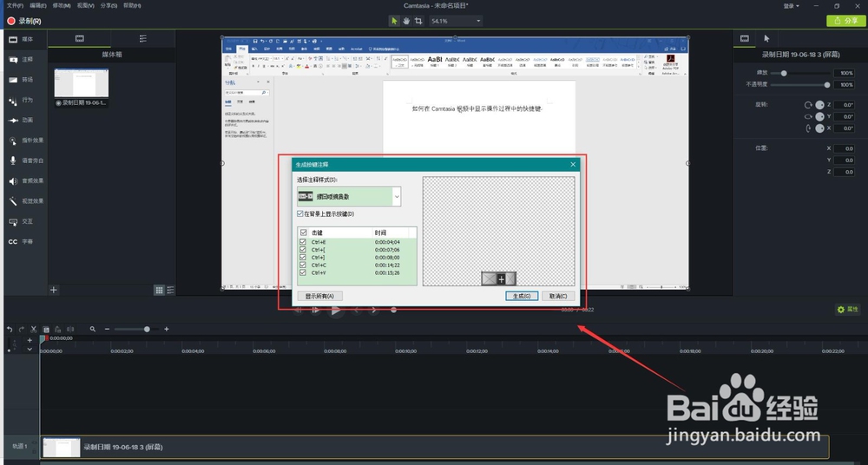Click the Copy icon on timeline toolbar
Viewport: 868px width, 465px height.
[46, 329]
